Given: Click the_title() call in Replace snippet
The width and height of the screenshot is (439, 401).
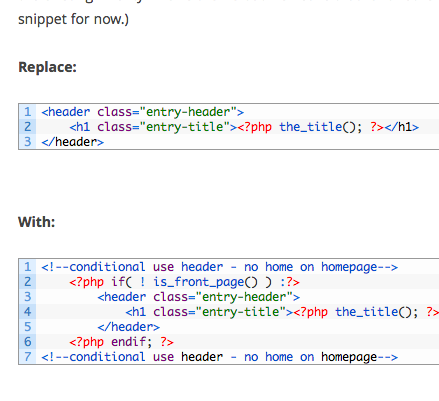Looking at the screenshot, I should (x=320, y=127).
